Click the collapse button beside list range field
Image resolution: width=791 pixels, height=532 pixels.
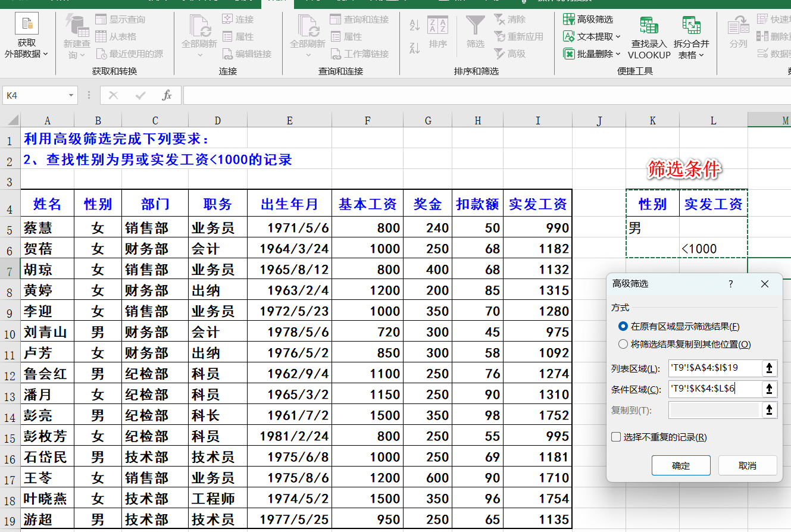click(770, 368)
